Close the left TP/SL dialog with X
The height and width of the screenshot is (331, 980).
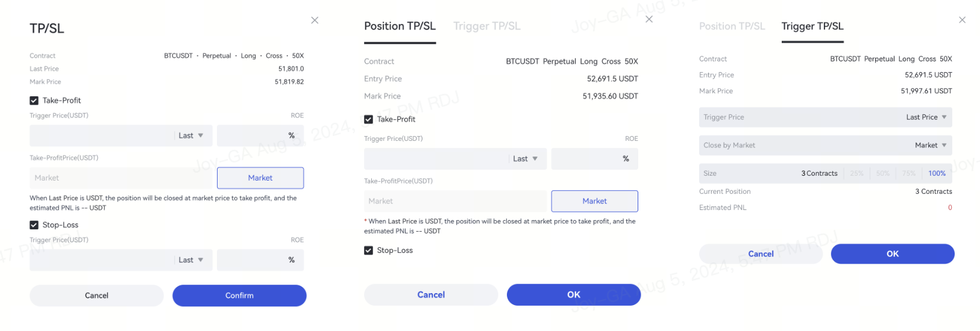point(315,20)
